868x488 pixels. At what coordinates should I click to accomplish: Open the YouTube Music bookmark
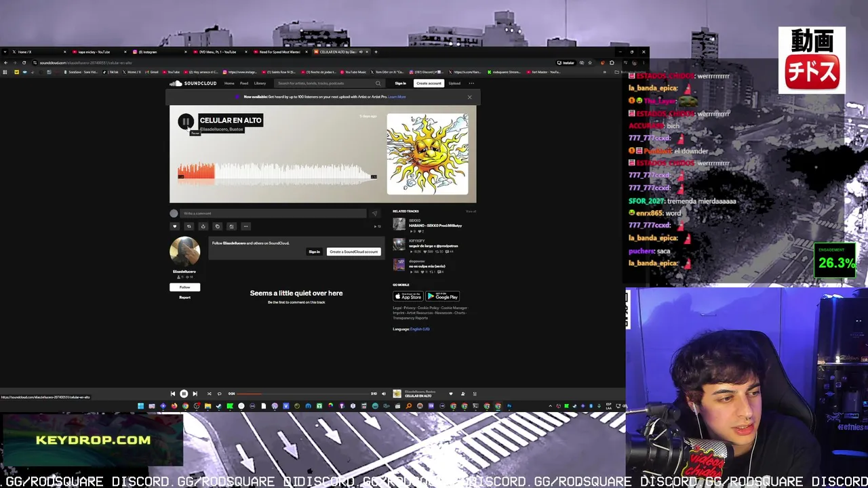[x=354, y=72]
